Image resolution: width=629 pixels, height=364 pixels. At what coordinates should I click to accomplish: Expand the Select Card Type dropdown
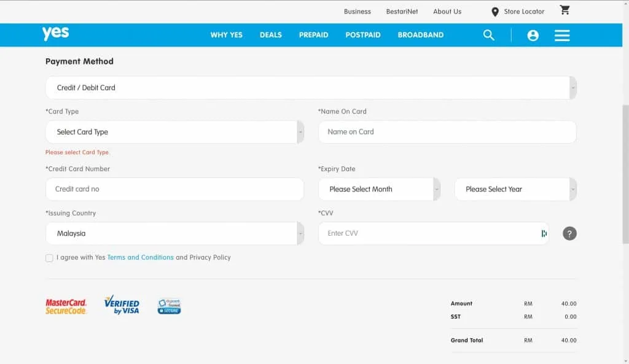pyautogui.click(x=174, y=132)
